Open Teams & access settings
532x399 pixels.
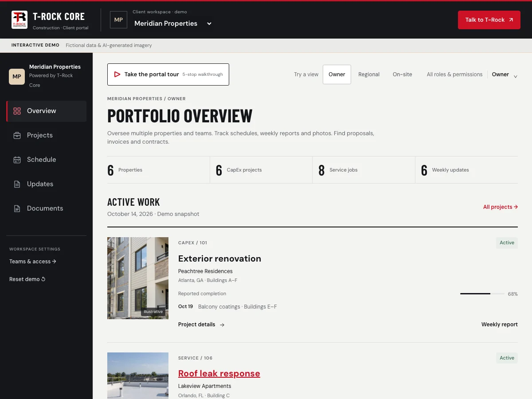[33, 262]
